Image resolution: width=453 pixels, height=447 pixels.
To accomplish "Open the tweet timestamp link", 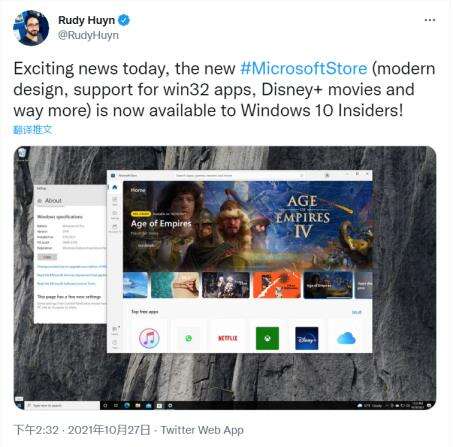I will pos(82,430).
